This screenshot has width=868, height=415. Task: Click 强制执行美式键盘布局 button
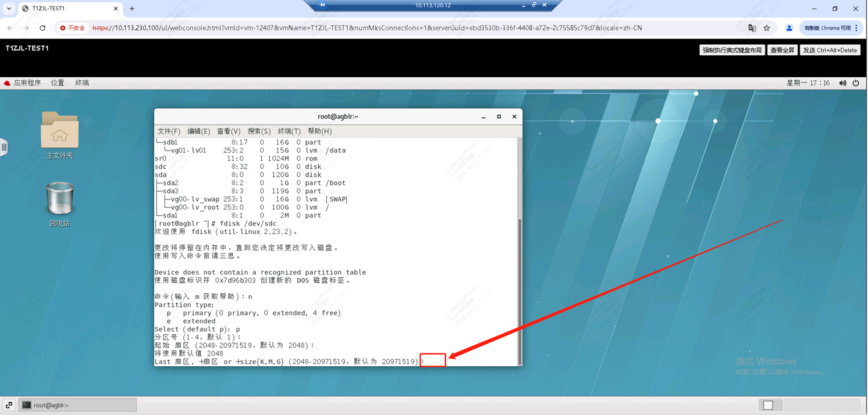(731, 50)
